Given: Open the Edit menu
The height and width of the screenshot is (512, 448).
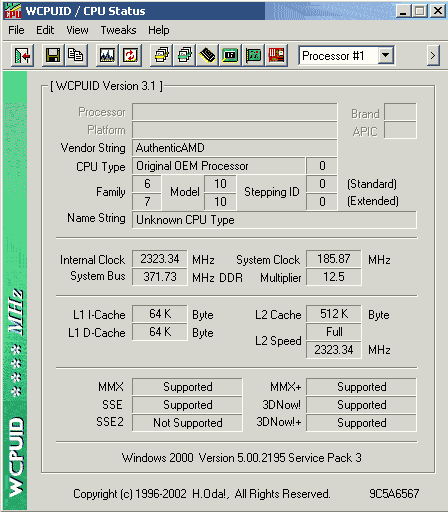Looking at the screenshot, I should 45,30.
